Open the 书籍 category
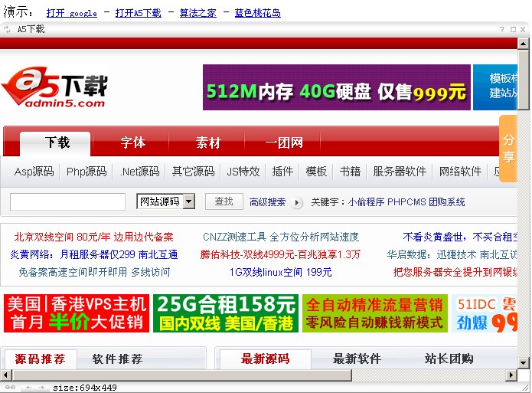This screenshot has height=393, width=532. click(350, 172)
